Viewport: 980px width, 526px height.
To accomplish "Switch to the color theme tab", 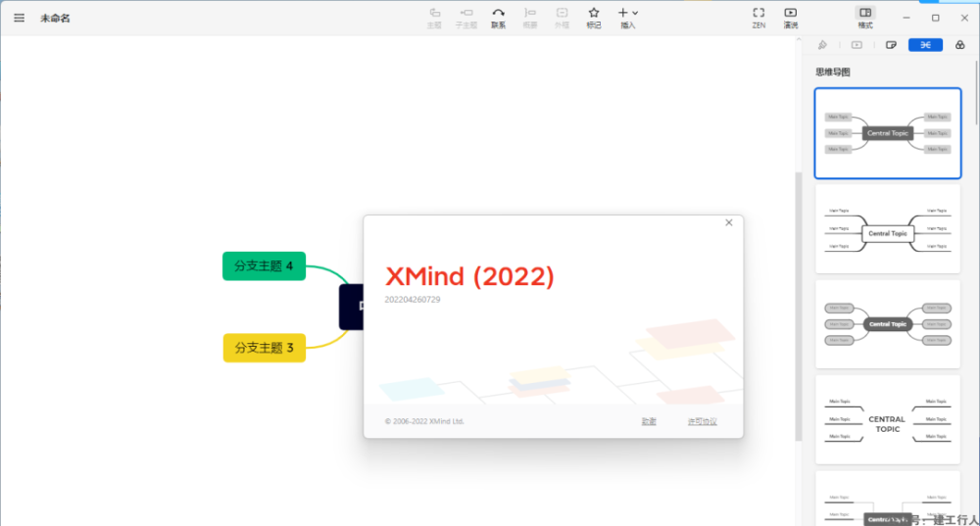I will pos(960,45).
